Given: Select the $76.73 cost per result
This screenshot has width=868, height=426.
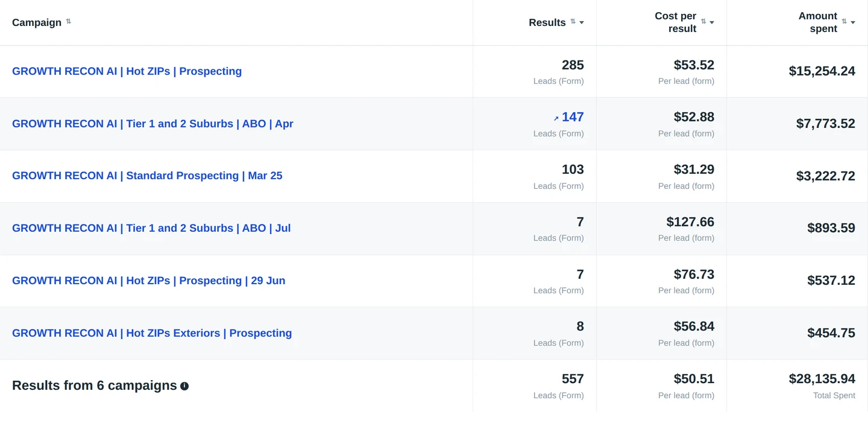Looking at the screenshot, I should coord(694,275).
